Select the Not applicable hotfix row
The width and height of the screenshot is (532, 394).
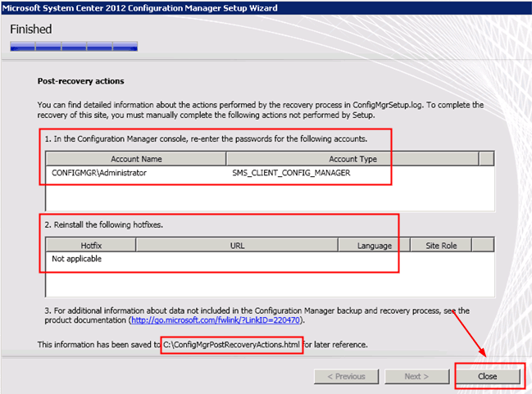77,259
